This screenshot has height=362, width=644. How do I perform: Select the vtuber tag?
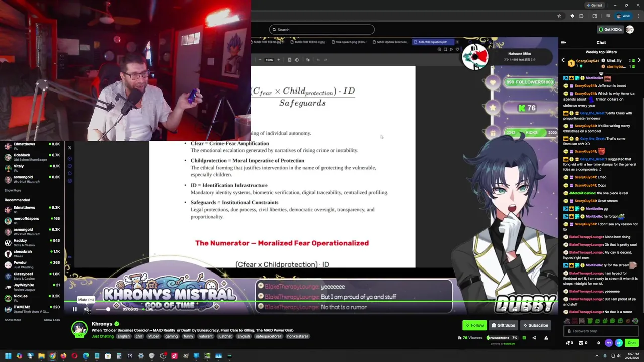tap(153, 336)
